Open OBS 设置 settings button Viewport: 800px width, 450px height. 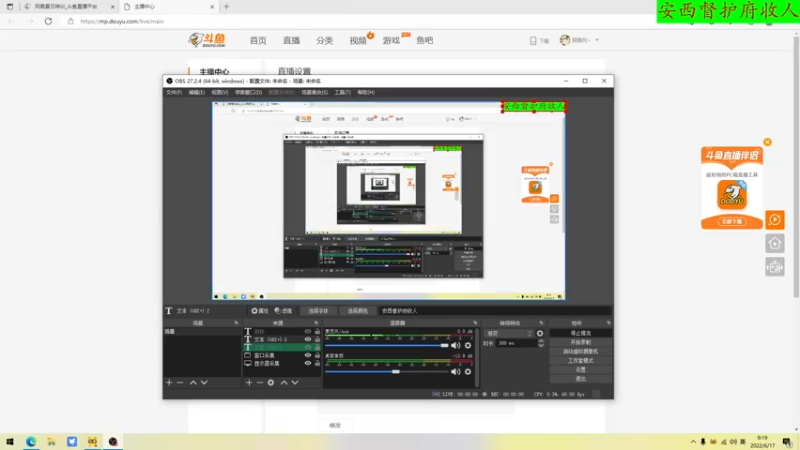(581, 370)
